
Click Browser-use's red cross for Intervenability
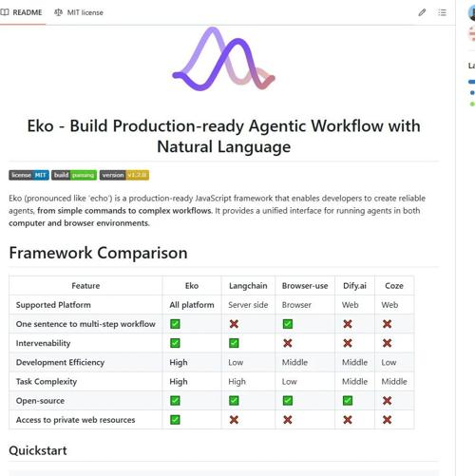coord(288,343)
